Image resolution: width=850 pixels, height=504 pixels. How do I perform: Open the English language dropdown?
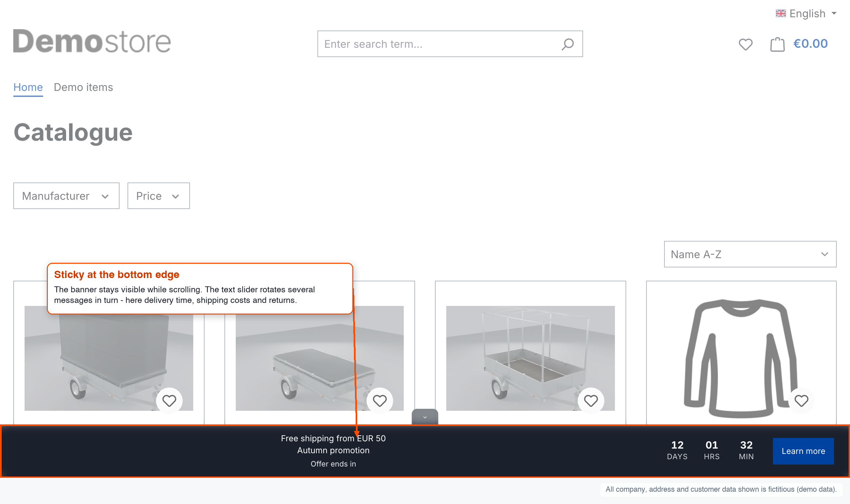806,13
